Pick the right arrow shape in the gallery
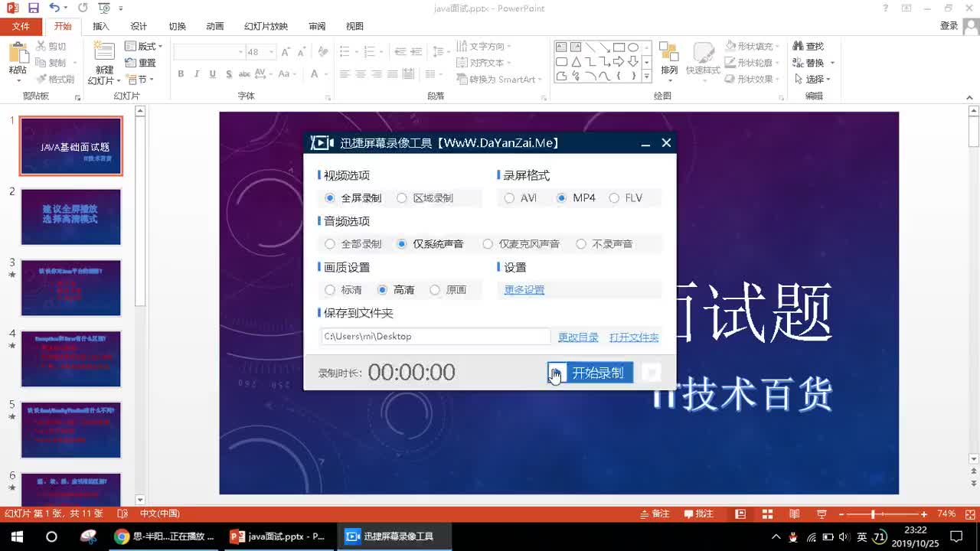The width and height of the screenshot is (980, 551). pyautogui.click(x=619, y=62)
